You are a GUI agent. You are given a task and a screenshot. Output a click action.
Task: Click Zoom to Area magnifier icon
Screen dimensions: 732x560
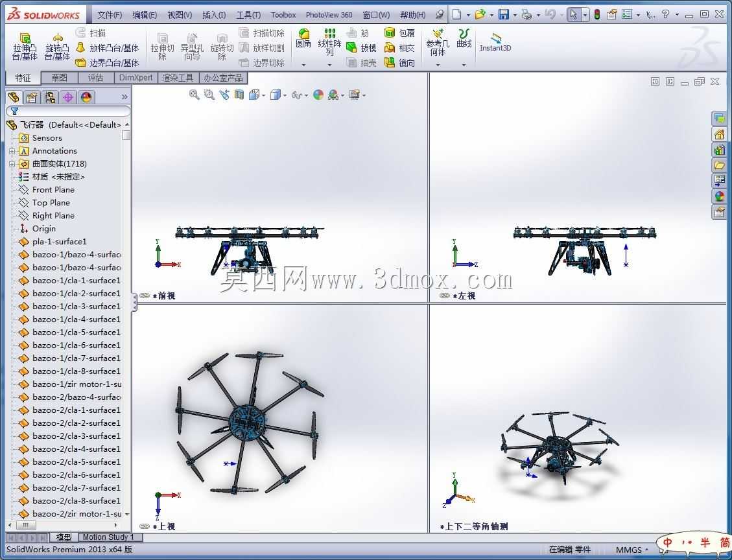pyautogui.click(x=209, y=95)
